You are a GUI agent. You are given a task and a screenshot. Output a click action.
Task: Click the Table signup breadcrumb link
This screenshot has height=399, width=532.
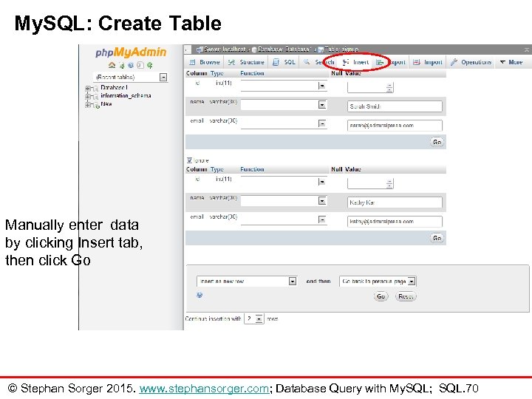[341, 50]
